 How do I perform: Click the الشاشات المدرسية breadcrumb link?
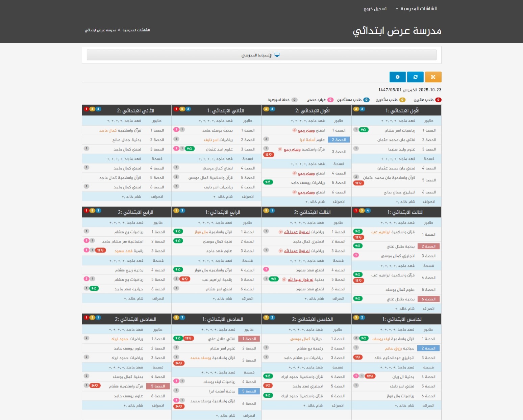click(x=136, y=30)
